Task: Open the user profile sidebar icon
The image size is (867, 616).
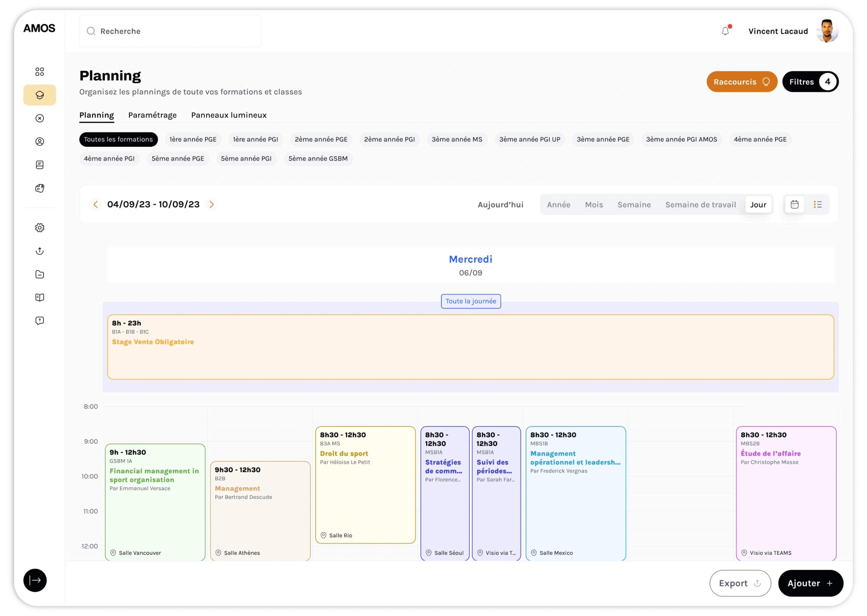Action: tap(39, 141)
